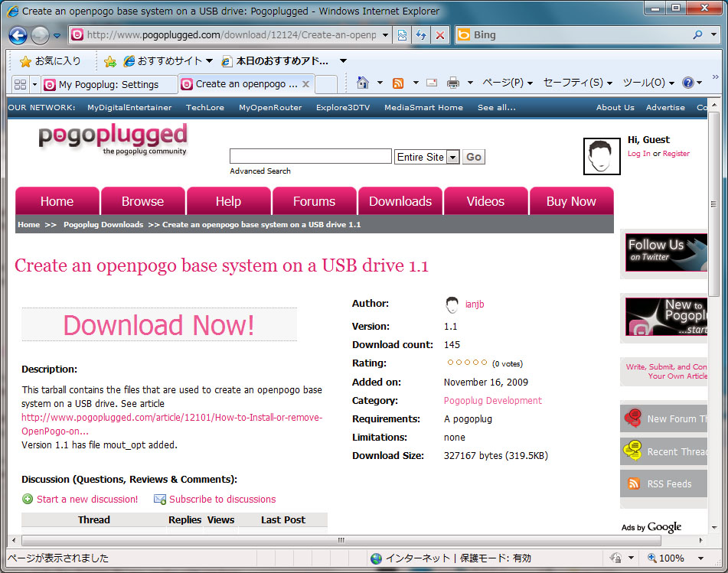Image resolution: width=728 pixels, height=573 pixels.
Task: Click Pogoplug Downloads in breadcrumb
Action: (x=103, y=225)
